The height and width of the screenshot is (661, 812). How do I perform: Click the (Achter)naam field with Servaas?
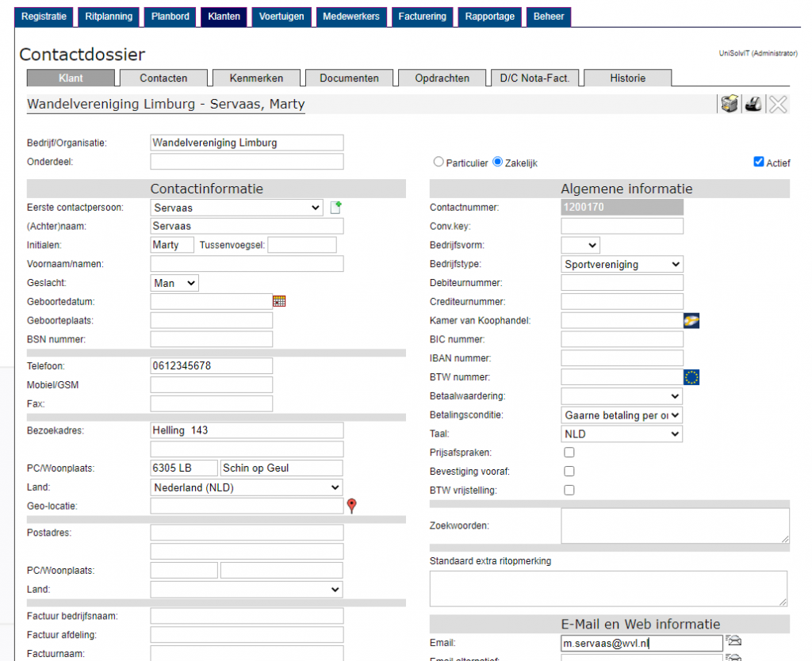pos(247,226)
